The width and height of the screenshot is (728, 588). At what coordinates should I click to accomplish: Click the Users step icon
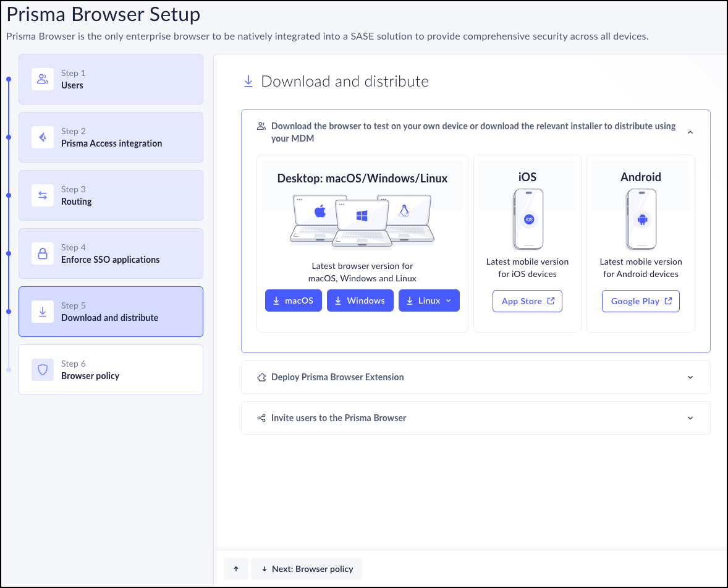click(43, 79)
